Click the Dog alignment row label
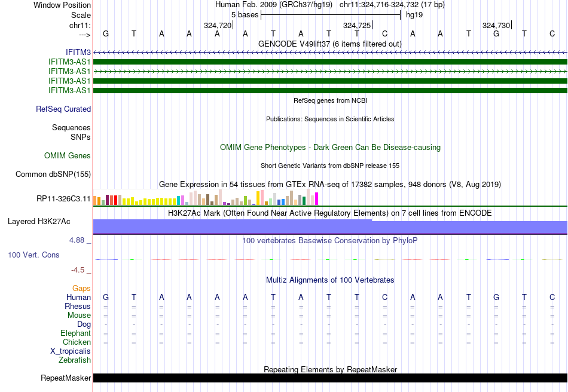Screen dimensions: 568x392 pos(84,324)
